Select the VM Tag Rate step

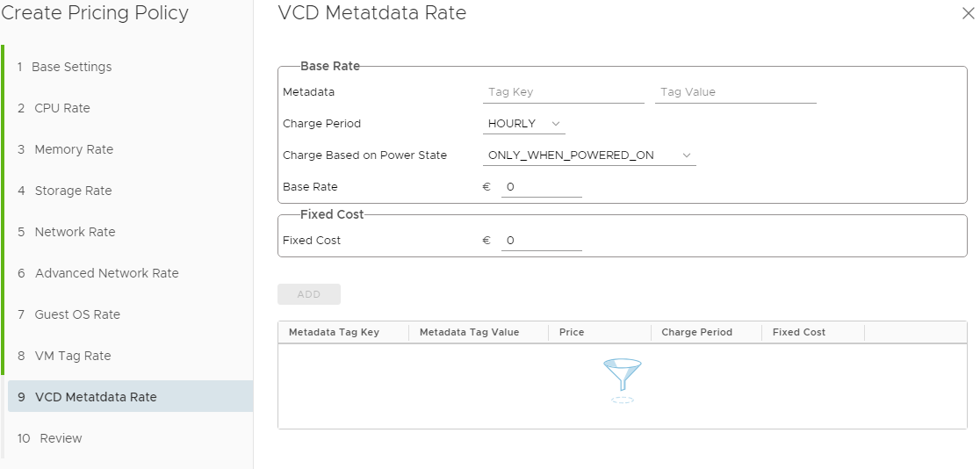click(72, 356)
